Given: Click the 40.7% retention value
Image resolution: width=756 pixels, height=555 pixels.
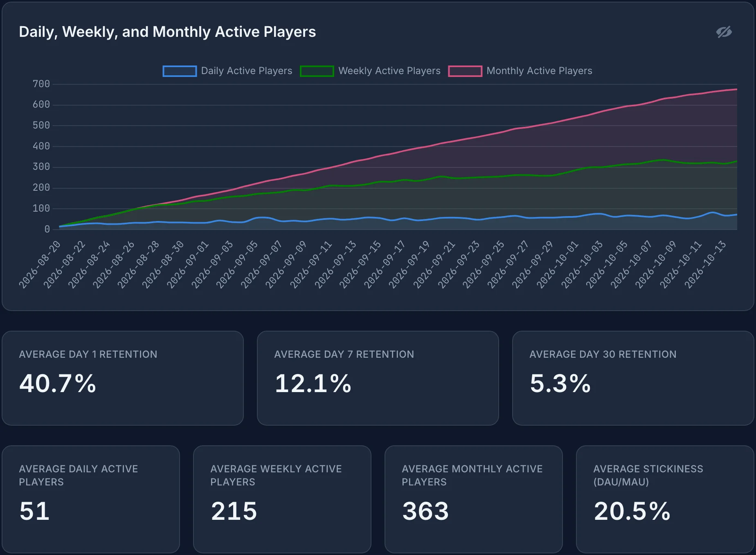Looking at the screenshot, I should click(x=58, y=384).
